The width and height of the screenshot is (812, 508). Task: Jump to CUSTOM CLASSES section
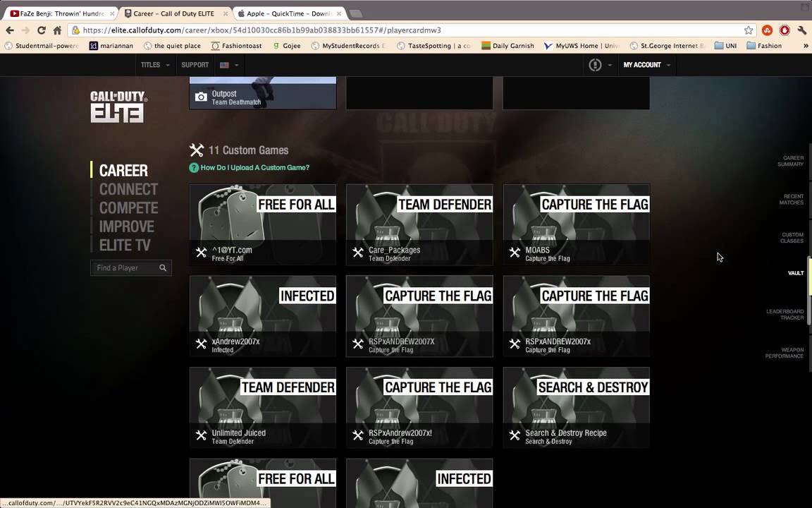(792, 238)
